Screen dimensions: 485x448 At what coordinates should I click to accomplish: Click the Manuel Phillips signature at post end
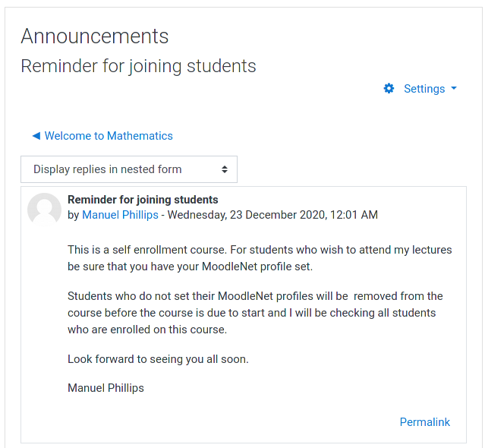pos(106,388)
